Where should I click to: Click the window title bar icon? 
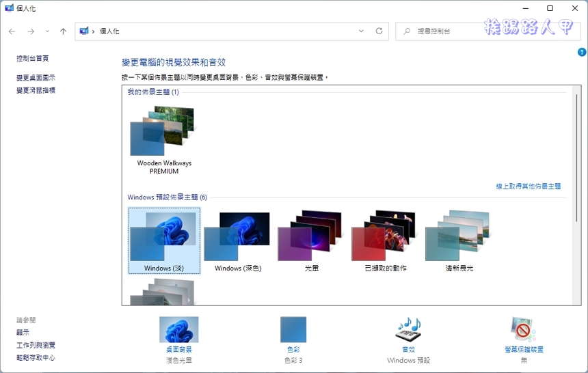click(9, 8)
